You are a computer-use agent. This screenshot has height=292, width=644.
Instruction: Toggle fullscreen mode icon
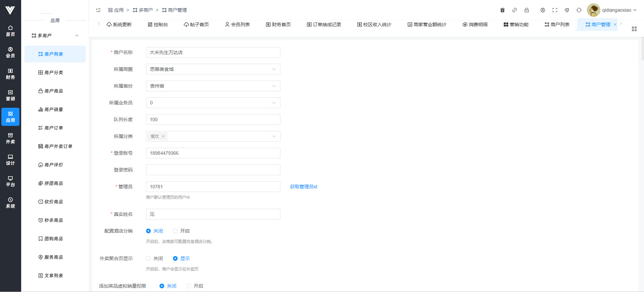tap(555, 10)
